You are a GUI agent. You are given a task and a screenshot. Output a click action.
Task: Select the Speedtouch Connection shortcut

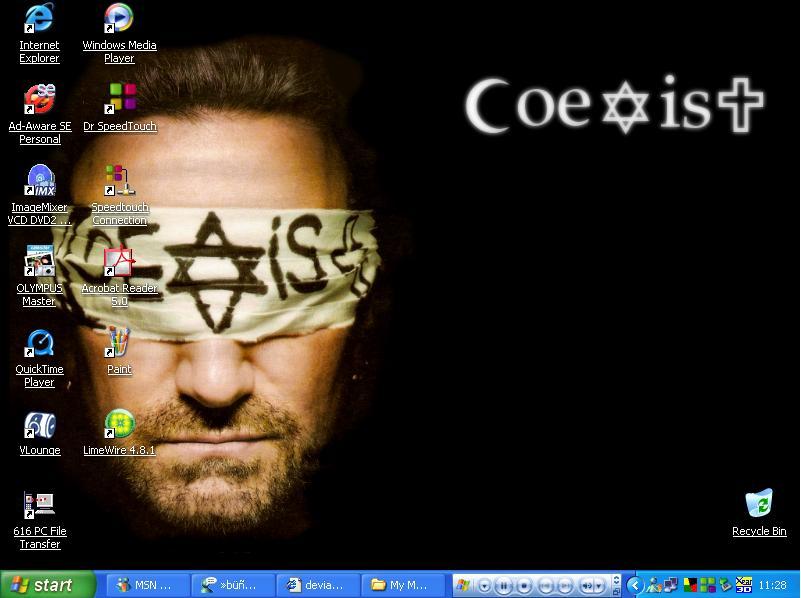[120, 195]
